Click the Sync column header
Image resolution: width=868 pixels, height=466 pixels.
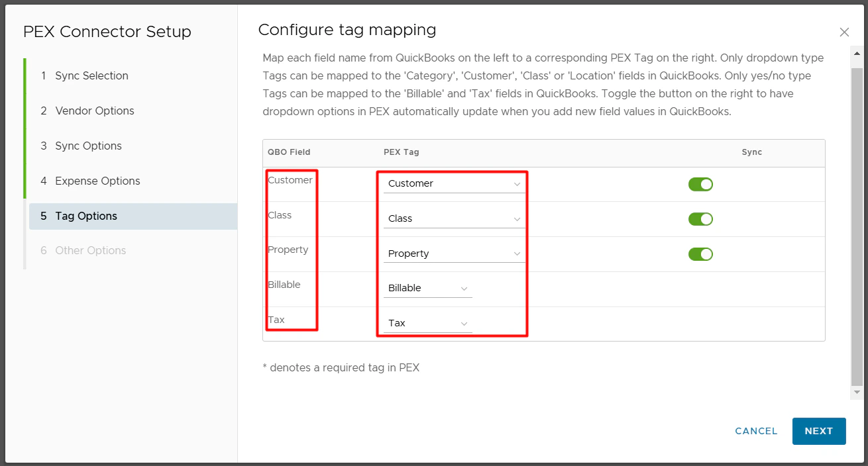pyautogui.click(x=752, y=152)
